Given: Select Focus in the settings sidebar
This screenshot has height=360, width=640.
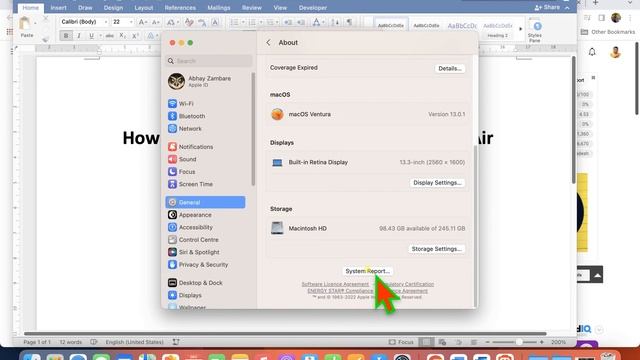Looking at the screenshot, I should (x=182, y=172).
